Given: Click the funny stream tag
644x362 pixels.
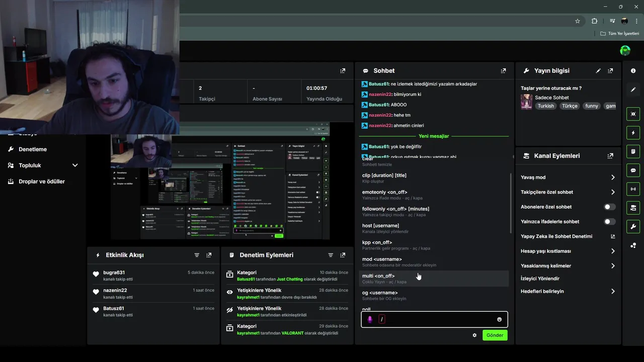Looking at the screenshot, I should click(x=592, y=106).
